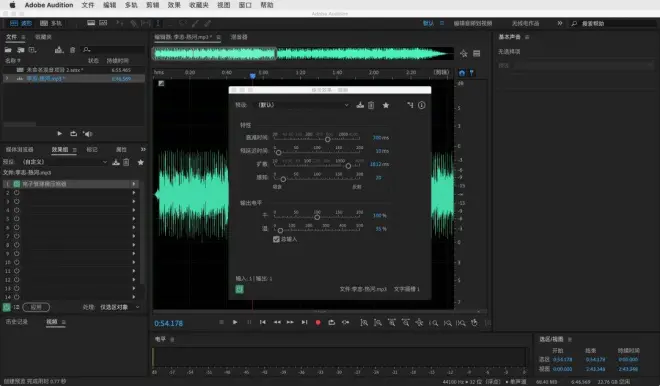
Task: Open 处理 process dropdown in effects rack
Action: point(120,307)
